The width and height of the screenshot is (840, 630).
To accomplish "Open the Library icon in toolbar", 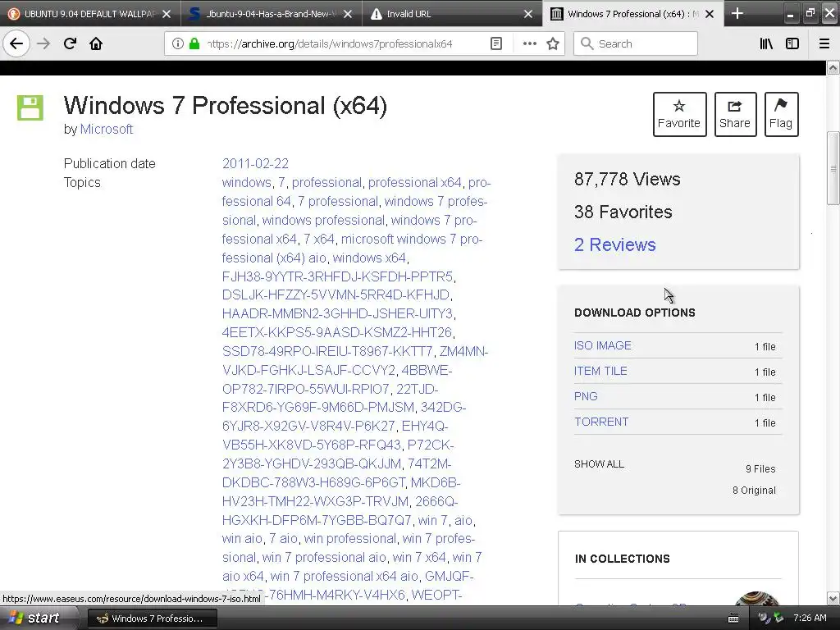I will (766, 43).
